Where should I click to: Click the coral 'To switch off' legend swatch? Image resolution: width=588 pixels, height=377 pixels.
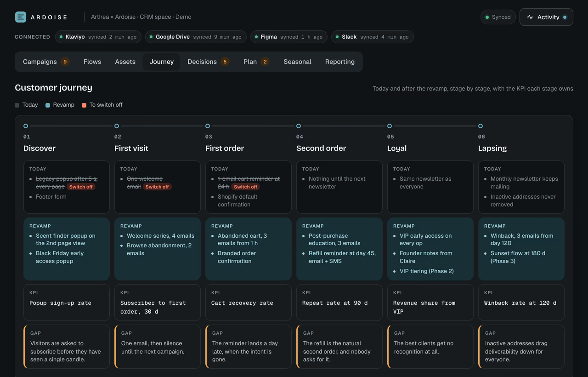[84, 105]
